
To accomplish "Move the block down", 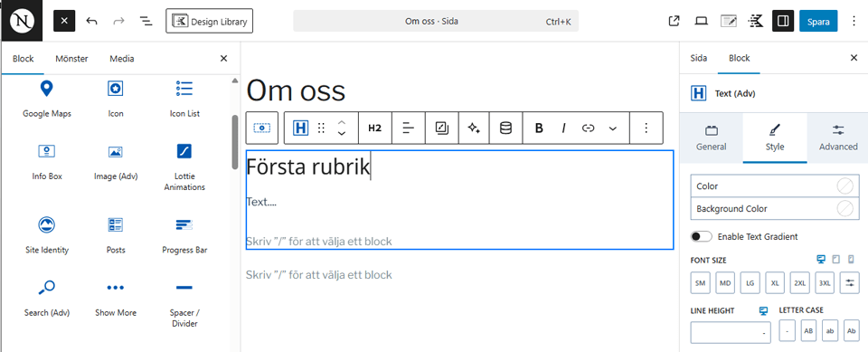I will click(x=342, y=134).
